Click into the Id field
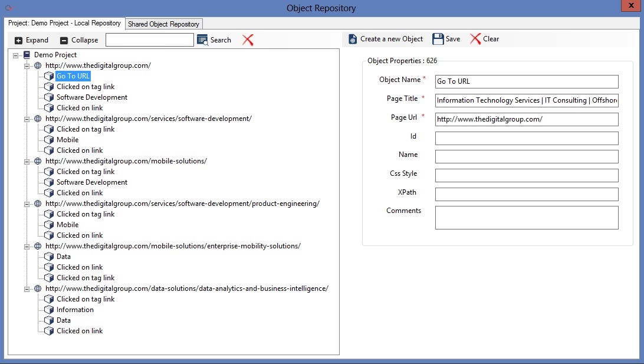This screenshot has width=644, height=364. coord(527,138)
